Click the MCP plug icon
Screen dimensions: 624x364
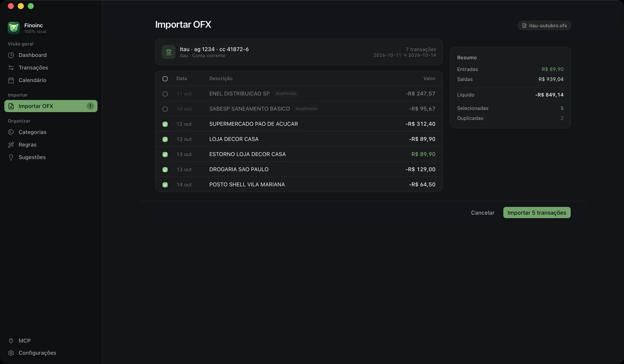click(x=11, y=341)
